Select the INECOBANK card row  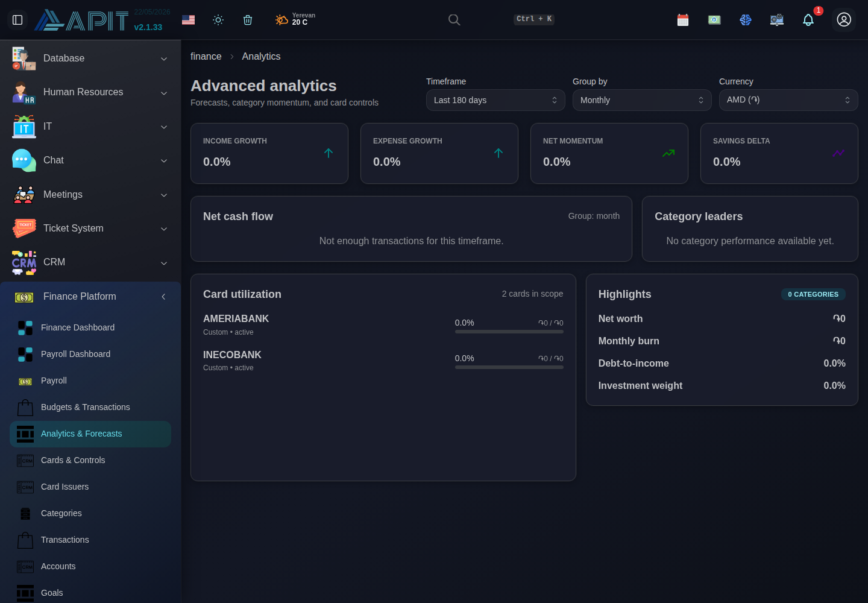point(383,361)
